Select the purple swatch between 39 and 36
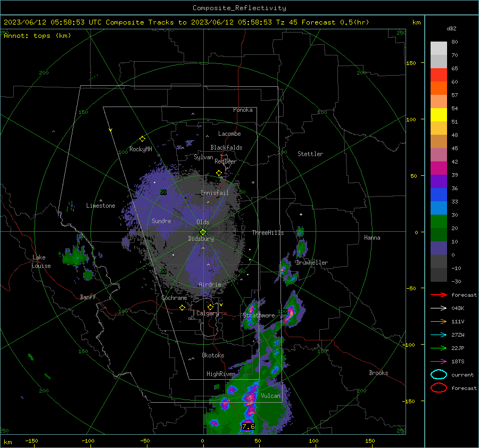 tap(439, 181)
